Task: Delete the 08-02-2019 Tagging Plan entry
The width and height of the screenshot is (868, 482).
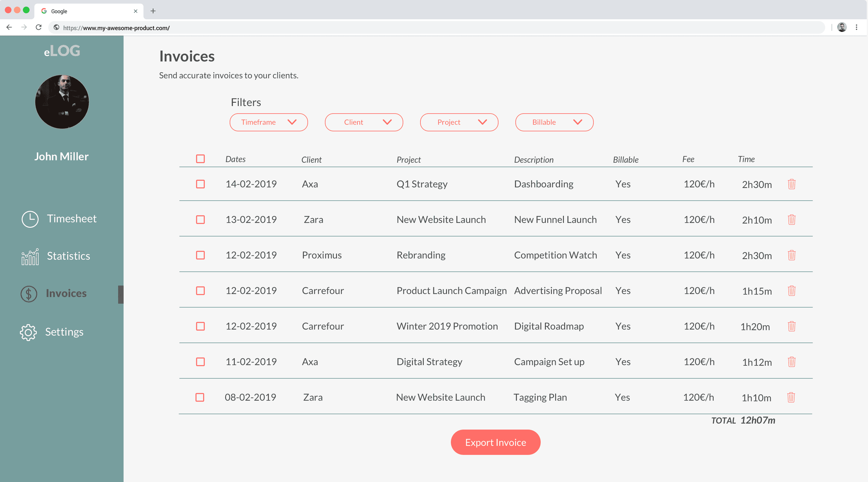Action: tap(791, 397)
